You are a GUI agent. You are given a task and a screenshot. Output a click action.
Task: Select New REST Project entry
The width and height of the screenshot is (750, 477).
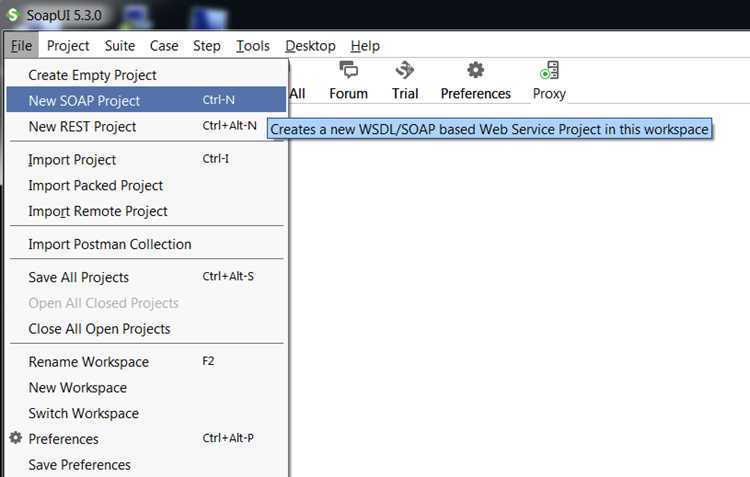click(146, 126)
